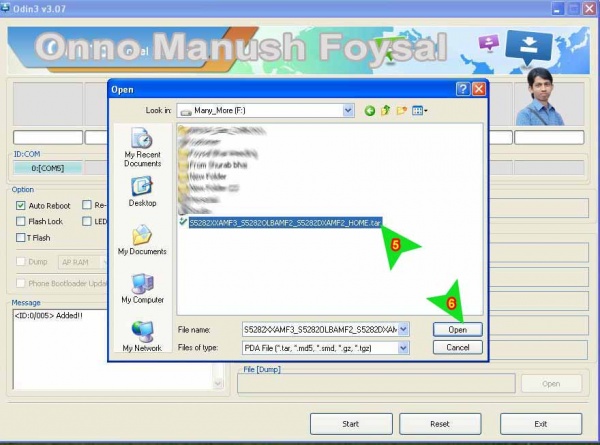
Task: Create a new folder icon
Action: tap(401, 111)
